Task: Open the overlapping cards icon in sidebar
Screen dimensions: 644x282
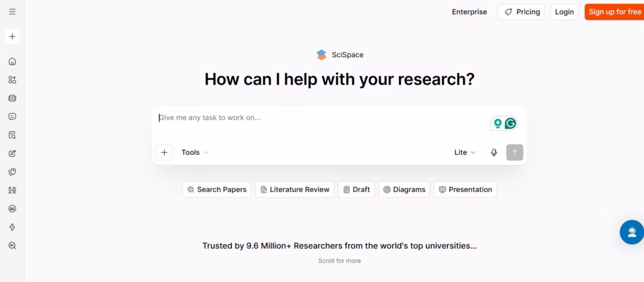Action: pos(13,172)
